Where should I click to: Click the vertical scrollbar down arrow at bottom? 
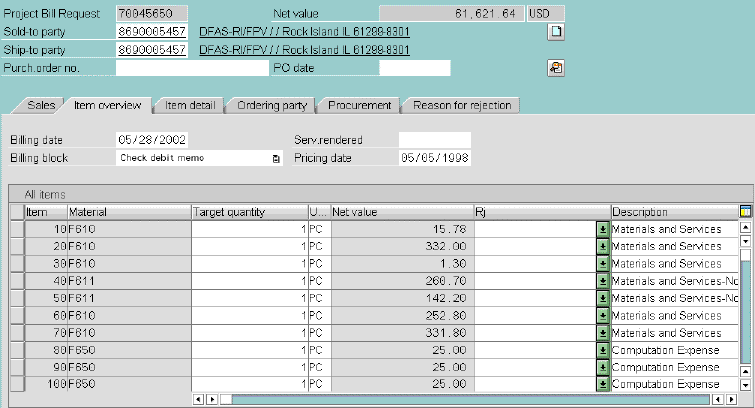click(x=745, y=385)
